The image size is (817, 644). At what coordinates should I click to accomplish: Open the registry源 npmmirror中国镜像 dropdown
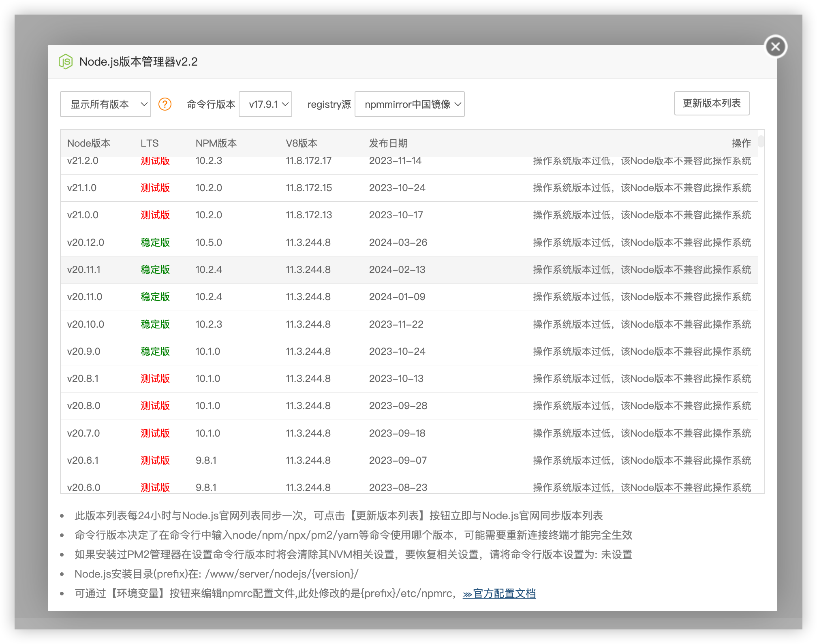tap(409, 104)
